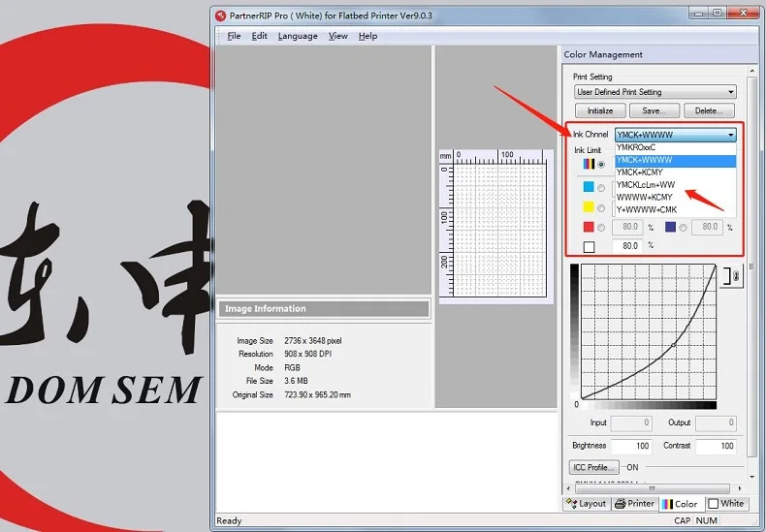Select the red ink limit radio button
The width and height of the screenshot is (766, 532).
click(601, 228)
